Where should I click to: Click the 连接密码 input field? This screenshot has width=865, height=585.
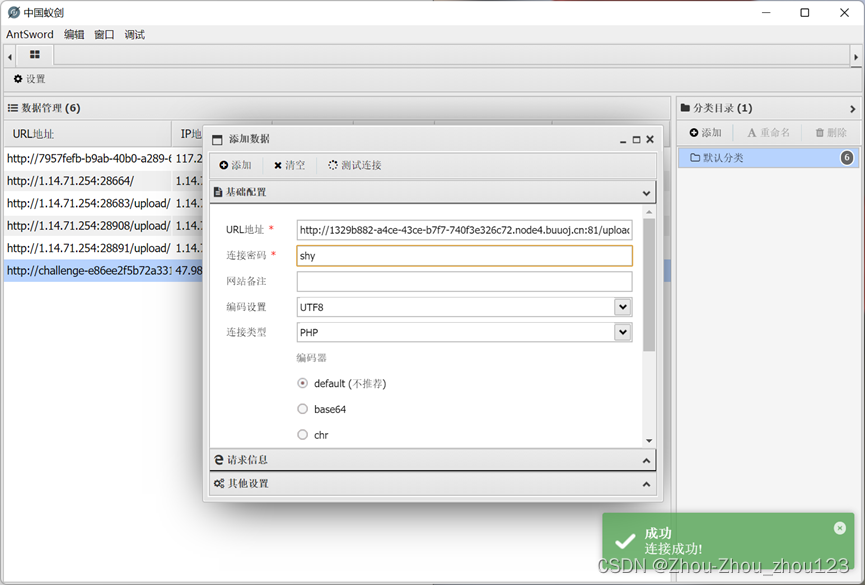pyautogui.click(x=464, y=256)
